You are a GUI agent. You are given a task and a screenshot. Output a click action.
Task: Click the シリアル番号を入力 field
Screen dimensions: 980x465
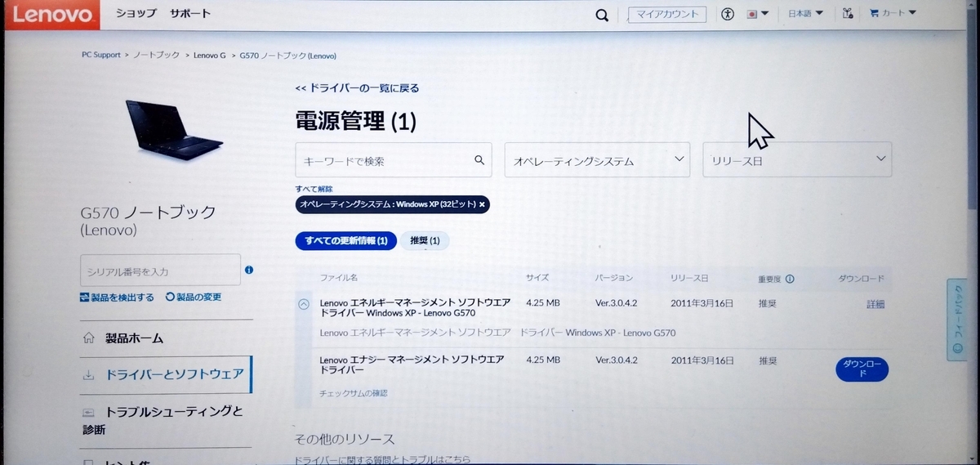(x=161, y=271)
